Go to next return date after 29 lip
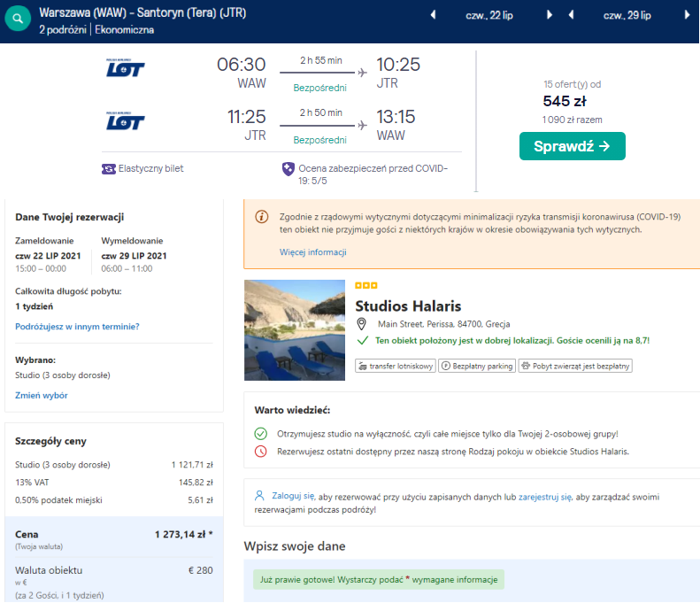The width and height of the screenshot is (700, 603). pyautogui.click(x=687, y=15)
